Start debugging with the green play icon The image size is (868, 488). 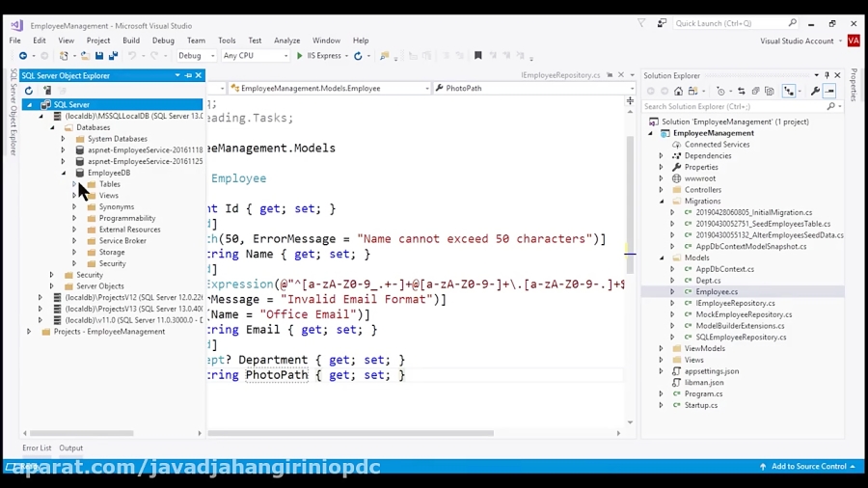point(300,55)
